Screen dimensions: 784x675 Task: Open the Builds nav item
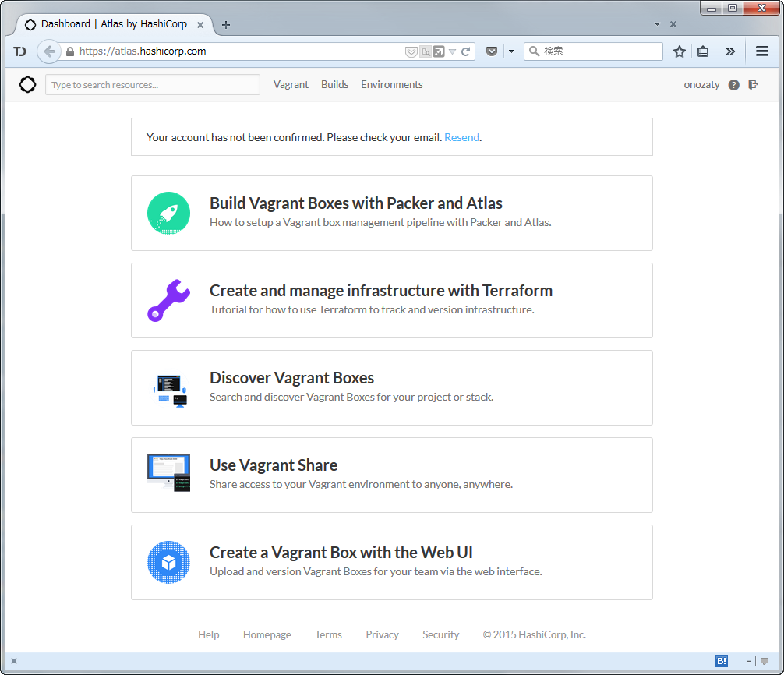point(334,84)
